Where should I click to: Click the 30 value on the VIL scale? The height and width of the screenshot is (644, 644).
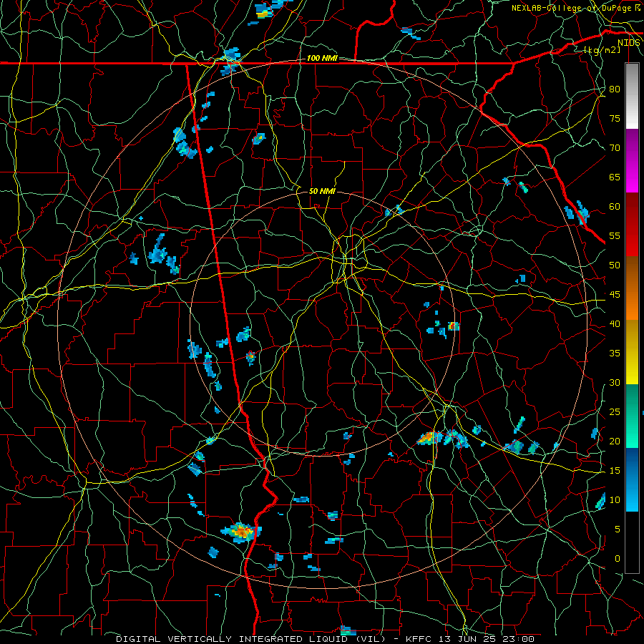coord(615,383)
